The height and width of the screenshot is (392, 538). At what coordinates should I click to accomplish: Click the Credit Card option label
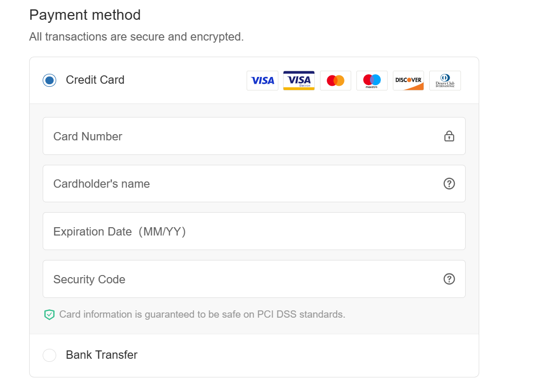tap(95, 80)
